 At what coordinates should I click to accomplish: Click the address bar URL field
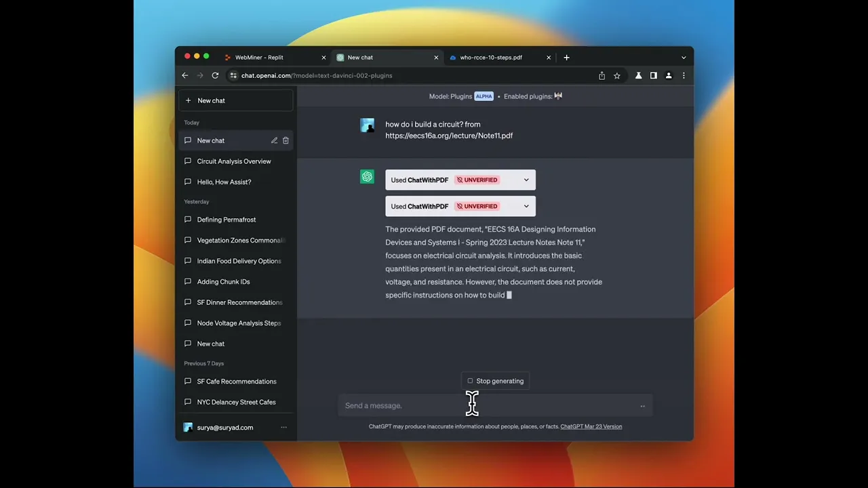click(410, 76)
